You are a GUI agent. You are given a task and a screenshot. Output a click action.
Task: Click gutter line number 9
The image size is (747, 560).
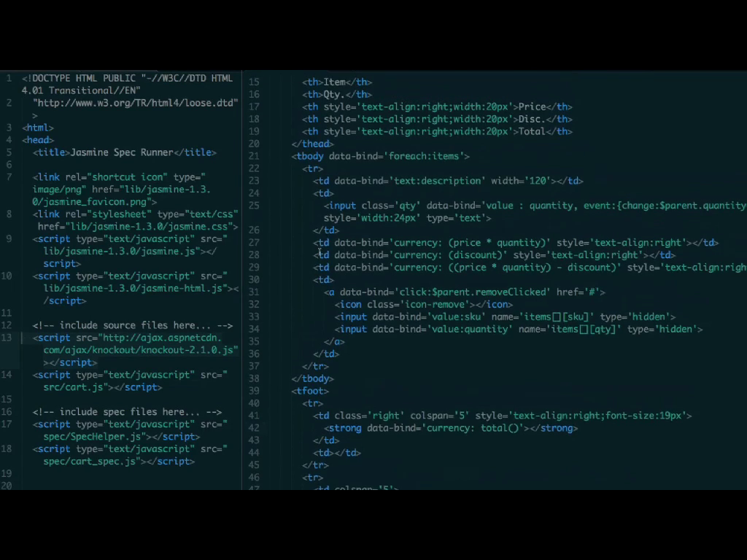click(x=9, y=239)
